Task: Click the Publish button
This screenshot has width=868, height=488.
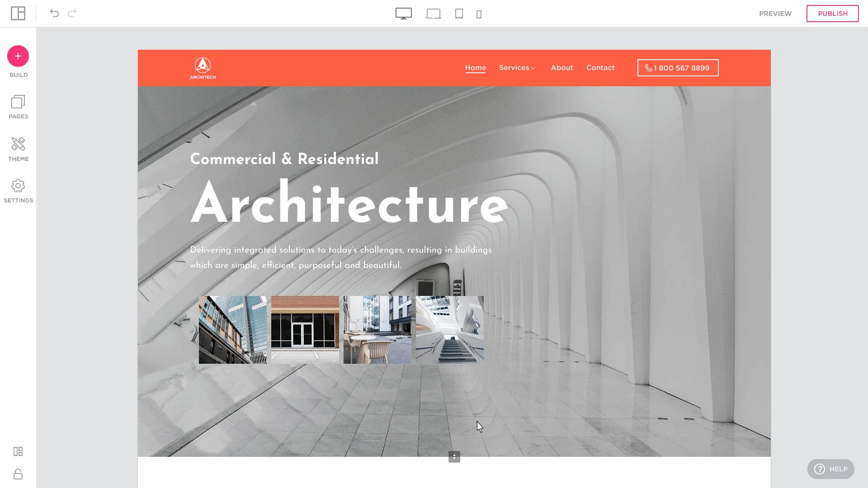Action: pyautogui.click(x=832, y=14)
